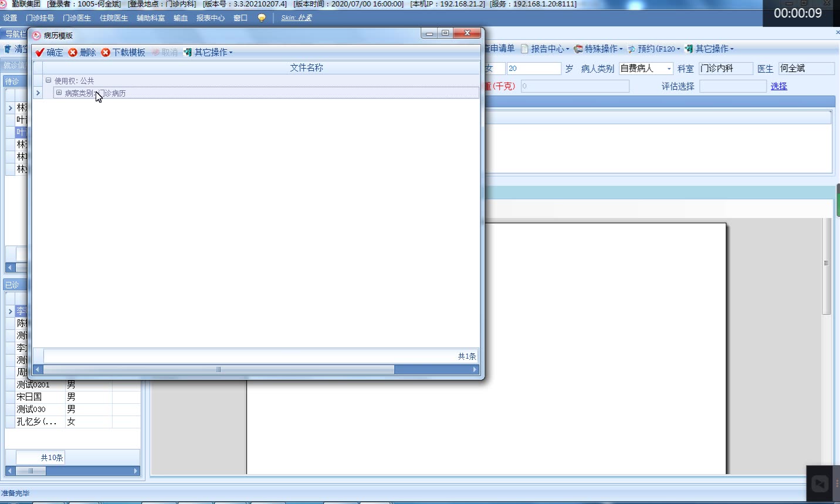Click the 选择 link
The height and width of the screenshot is (504, 840).
tap(779, 86)
